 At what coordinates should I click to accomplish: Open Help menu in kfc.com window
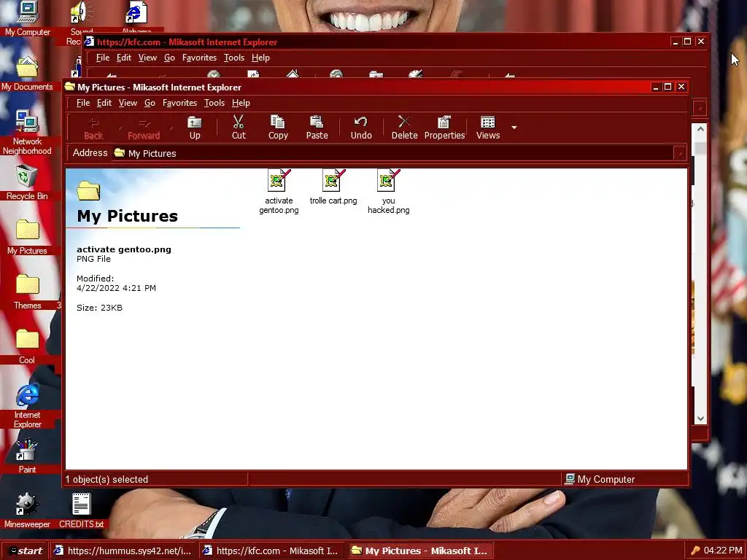point(260,58)
